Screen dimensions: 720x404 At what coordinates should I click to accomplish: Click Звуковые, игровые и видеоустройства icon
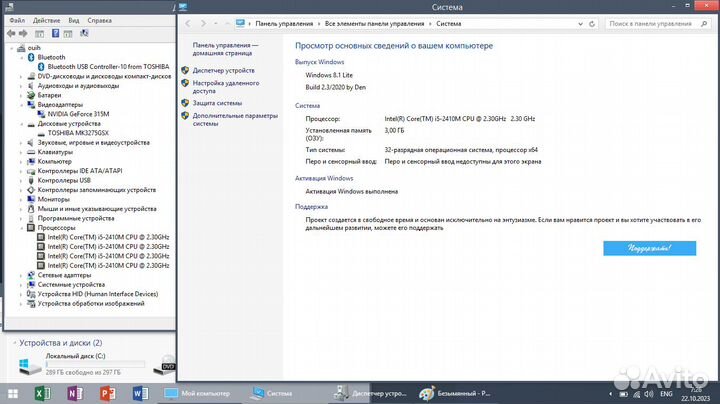[31, 143]
